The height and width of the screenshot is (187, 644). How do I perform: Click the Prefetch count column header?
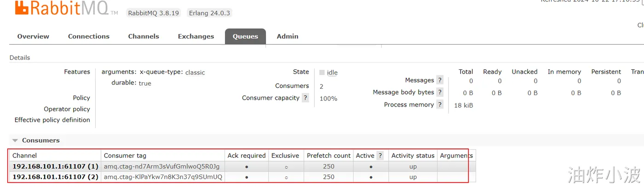329,156
